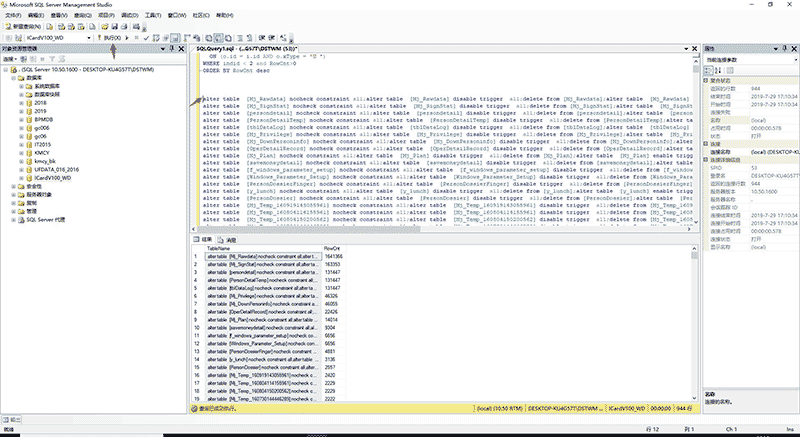Screen dimensions: 800x437
Task: Open the Tools (工具) menu
Action: (153, 15)
